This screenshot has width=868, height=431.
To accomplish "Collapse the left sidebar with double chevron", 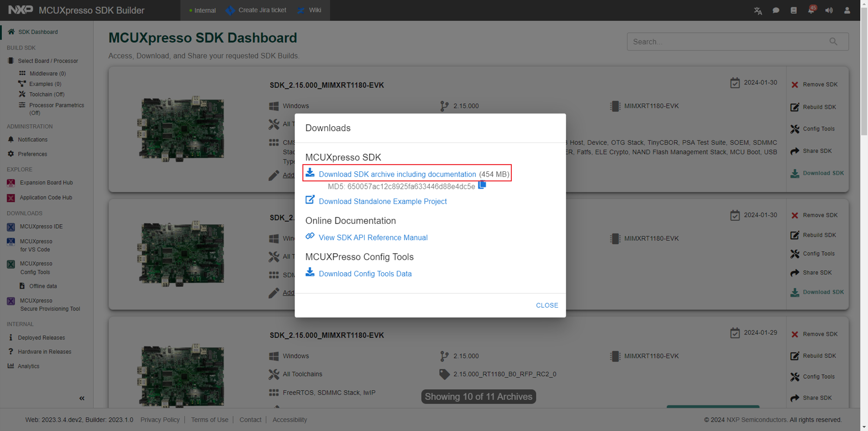I will click(82, 398).
